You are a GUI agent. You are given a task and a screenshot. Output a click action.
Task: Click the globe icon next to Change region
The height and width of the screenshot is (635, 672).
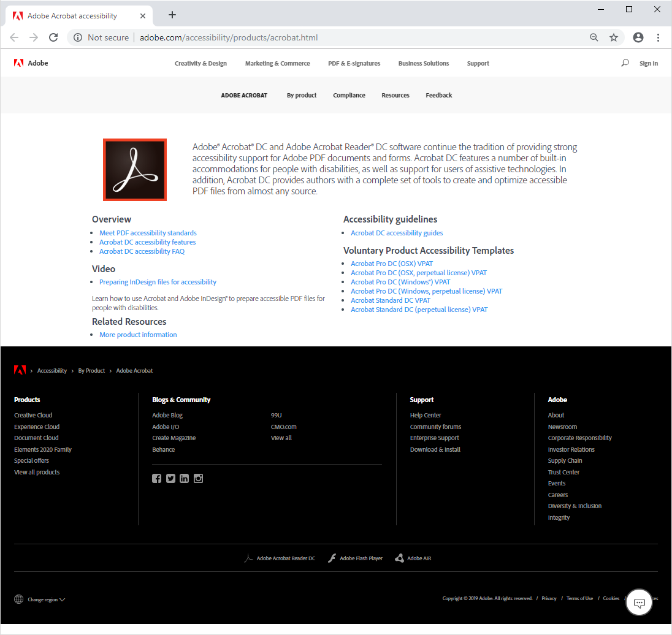[18, 599]
